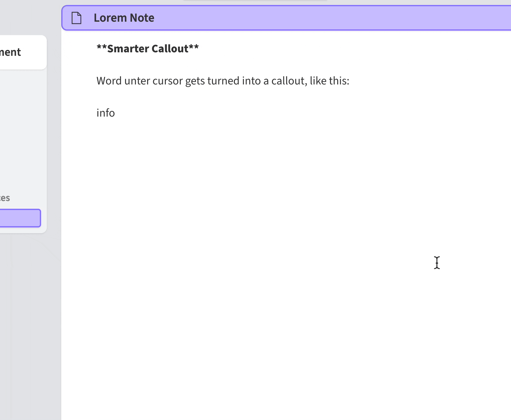Image resolution: width=511 pixels, height=420 pixels.
Task: Click the sidebar label ending in 'es'
Action: tap(5, 198)
